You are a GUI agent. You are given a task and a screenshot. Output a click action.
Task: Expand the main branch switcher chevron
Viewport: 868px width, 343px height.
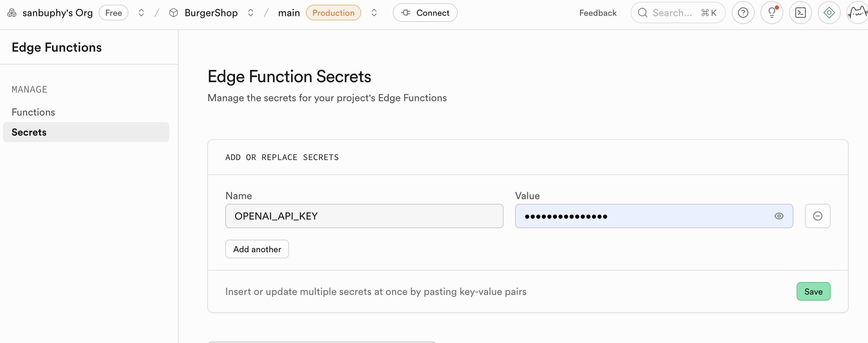coord(374,13)
